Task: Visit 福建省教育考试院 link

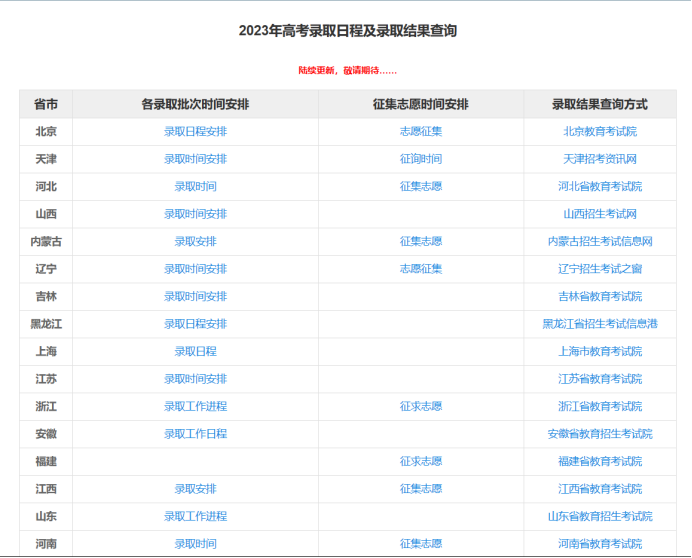Action: tap(600, 461)
